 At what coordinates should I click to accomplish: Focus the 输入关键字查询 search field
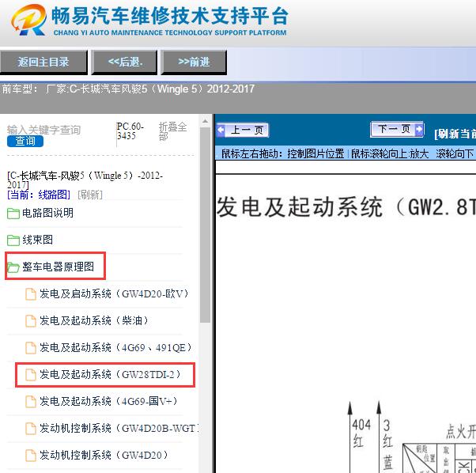(44, 130)
